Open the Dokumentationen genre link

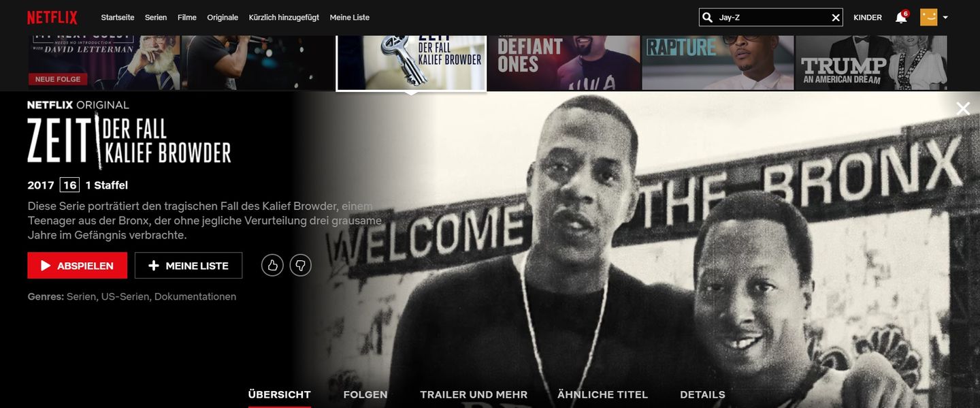click(x=195, y=297)
